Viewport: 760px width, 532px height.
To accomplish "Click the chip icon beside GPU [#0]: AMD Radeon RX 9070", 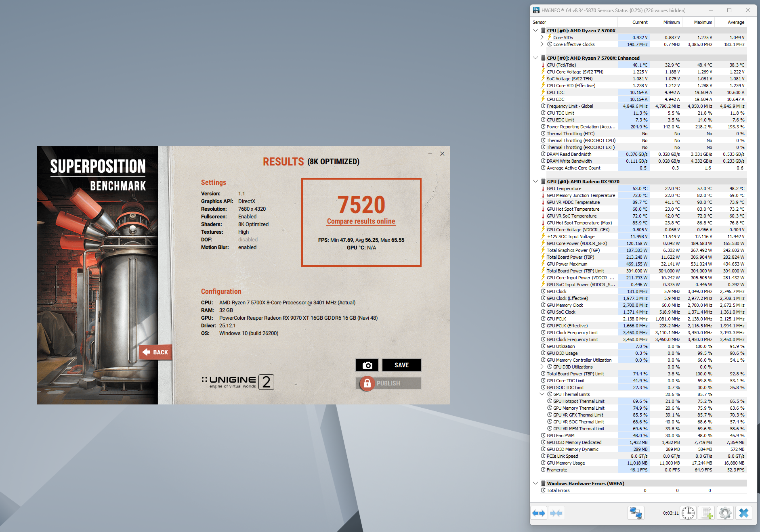I will 543,182.
